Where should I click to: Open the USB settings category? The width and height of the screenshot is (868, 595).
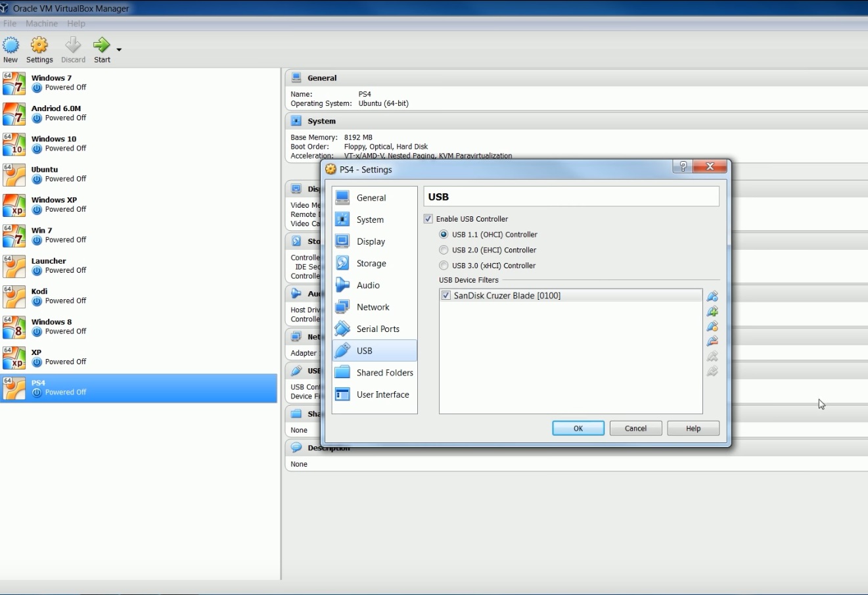[x=375, y=350]
